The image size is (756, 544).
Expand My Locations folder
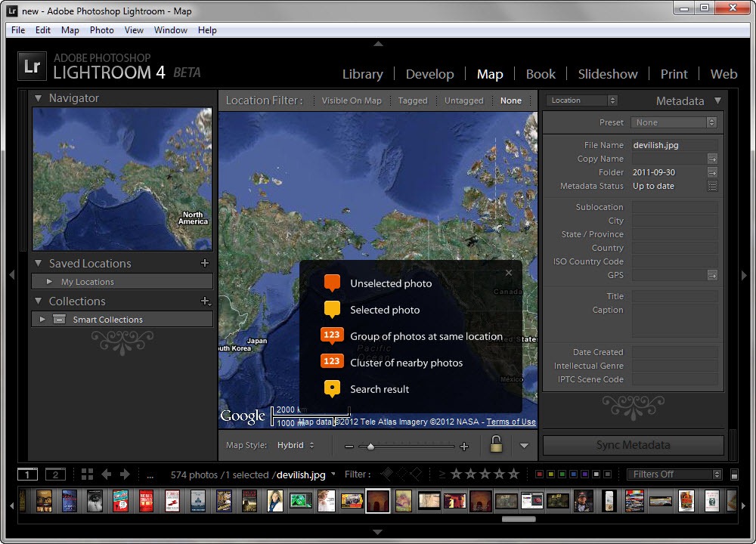click(49, 281)
